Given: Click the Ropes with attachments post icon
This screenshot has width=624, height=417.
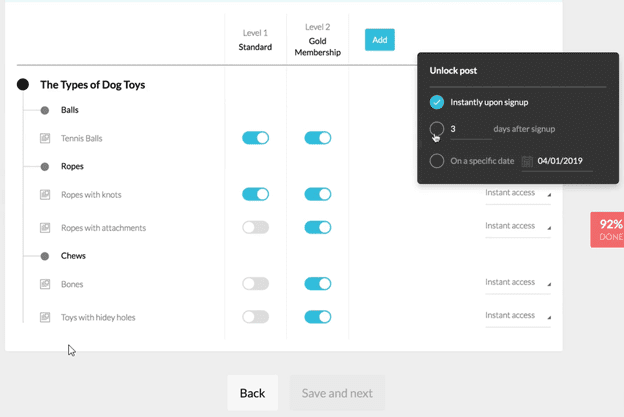Looking at the screenshot, I should (45, 228).
